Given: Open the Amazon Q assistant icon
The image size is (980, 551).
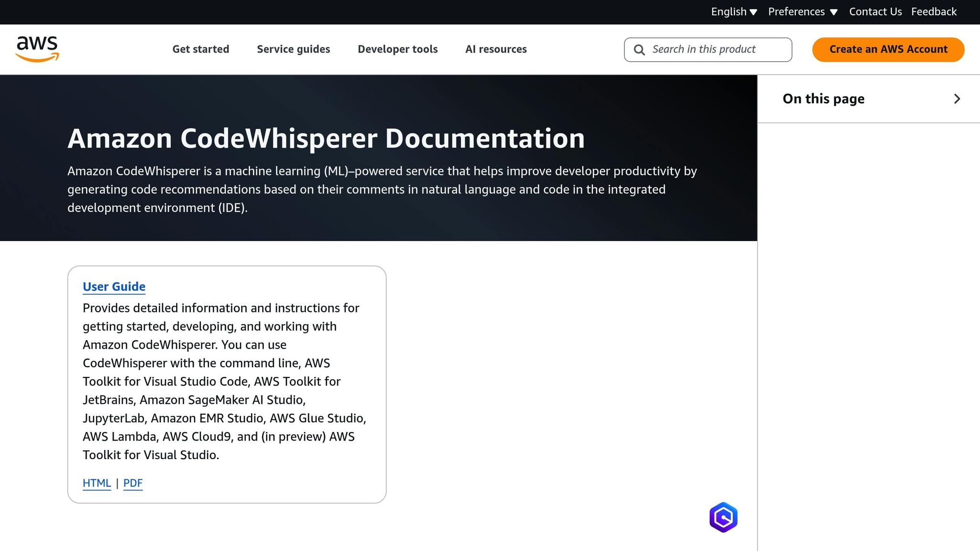Looking at the screenshot, I should tap(723, 517).
